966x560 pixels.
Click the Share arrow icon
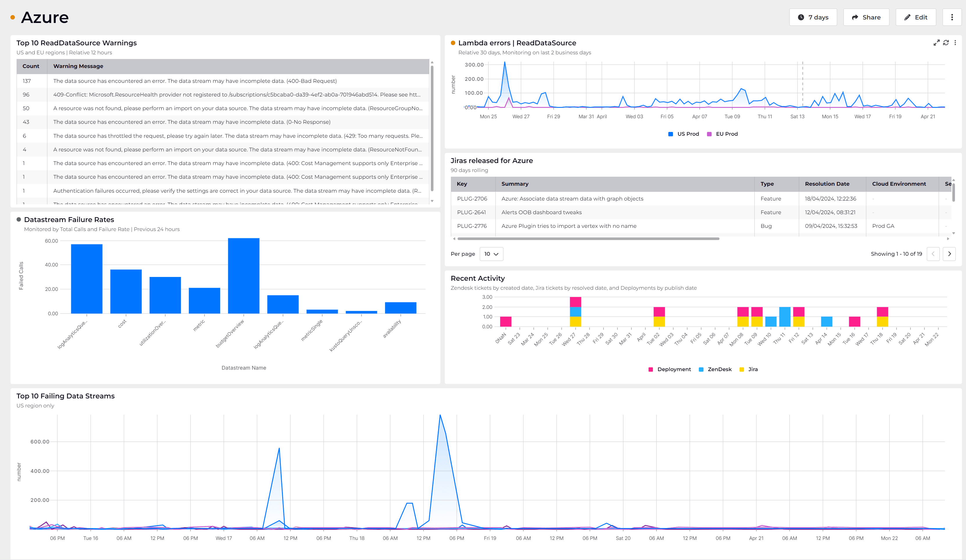coord(855,17)
